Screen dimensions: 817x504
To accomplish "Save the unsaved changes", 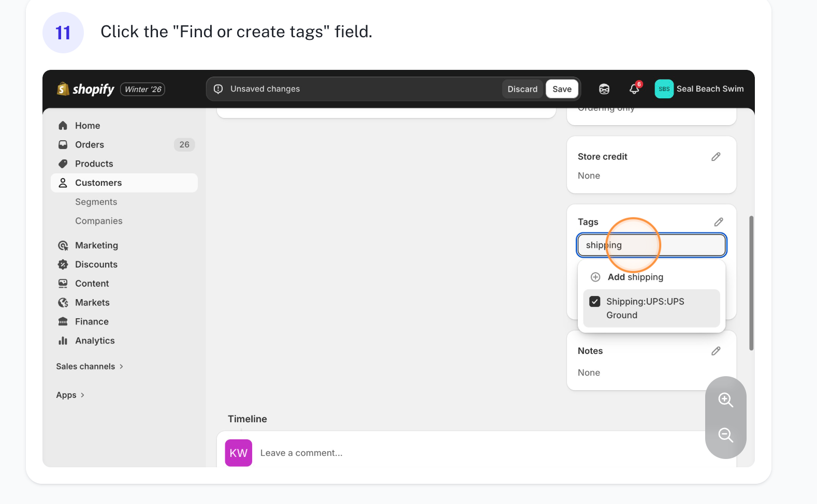I will (x=562, y=89).
